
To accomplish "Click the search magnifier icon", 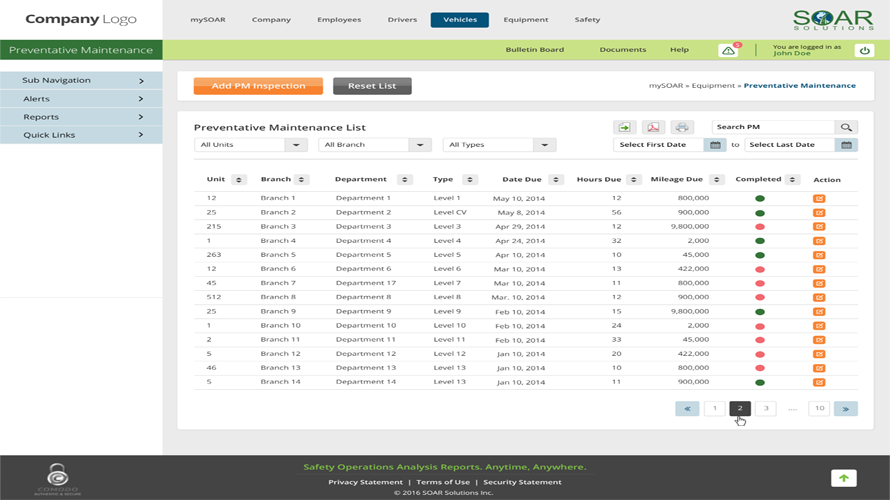I will (846, 127).
